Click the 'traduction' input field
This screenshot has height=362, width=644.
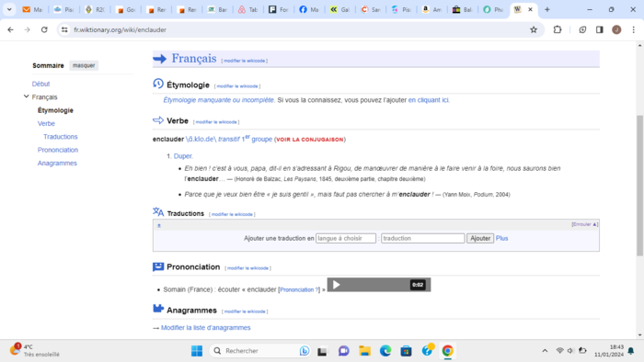coord(422,238)
